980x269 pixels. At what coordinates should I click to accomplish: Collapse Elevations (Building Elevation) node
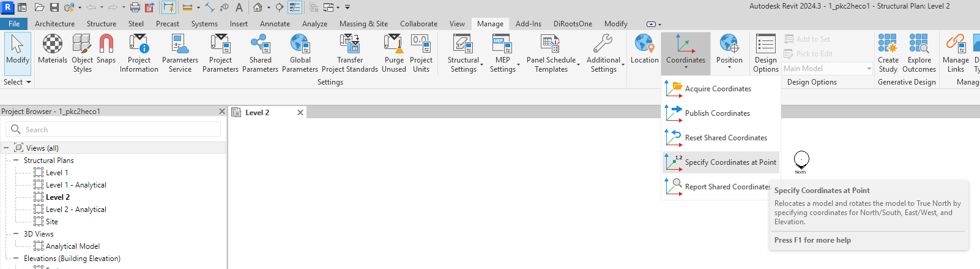[x=16, y=258]
